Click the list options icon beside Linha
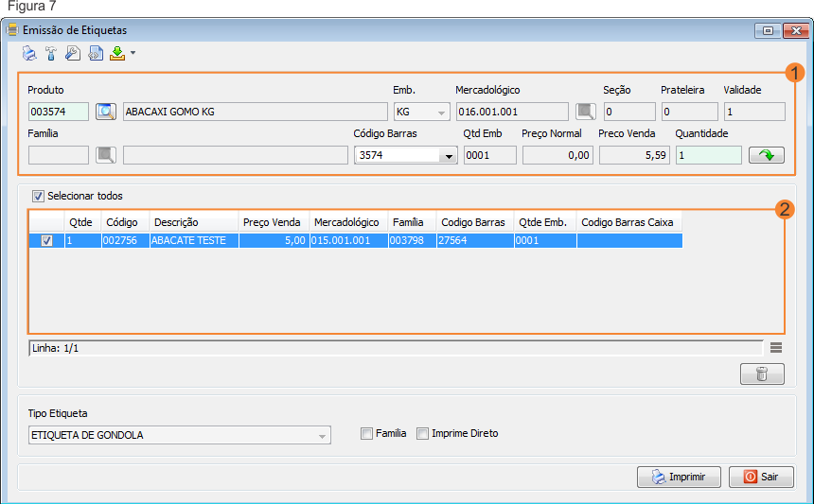814x504 pixels. [776, 348]
